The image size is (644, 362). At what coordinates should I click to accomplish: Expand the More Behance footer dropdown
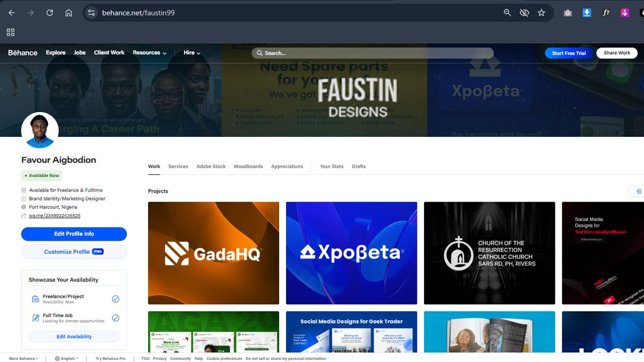[23, 358]
